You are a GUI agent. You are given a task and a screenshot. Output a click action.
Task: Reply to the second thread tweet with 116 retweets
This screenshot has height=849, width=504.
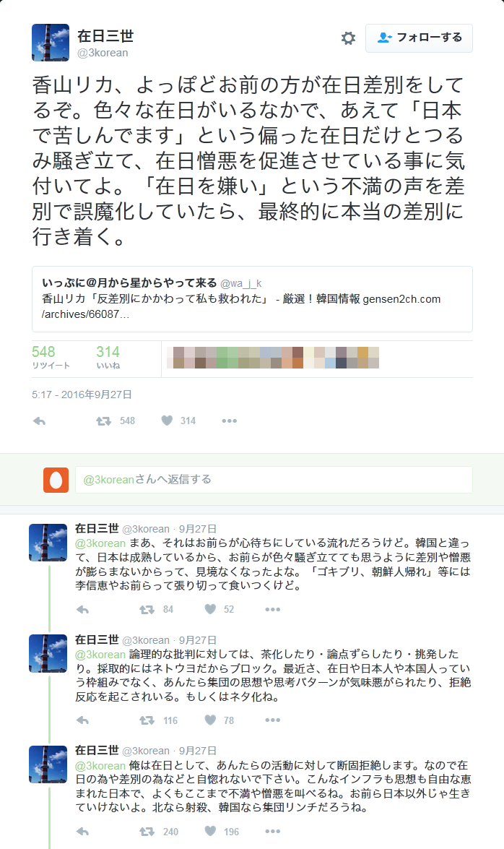click(x=82, y=720)
